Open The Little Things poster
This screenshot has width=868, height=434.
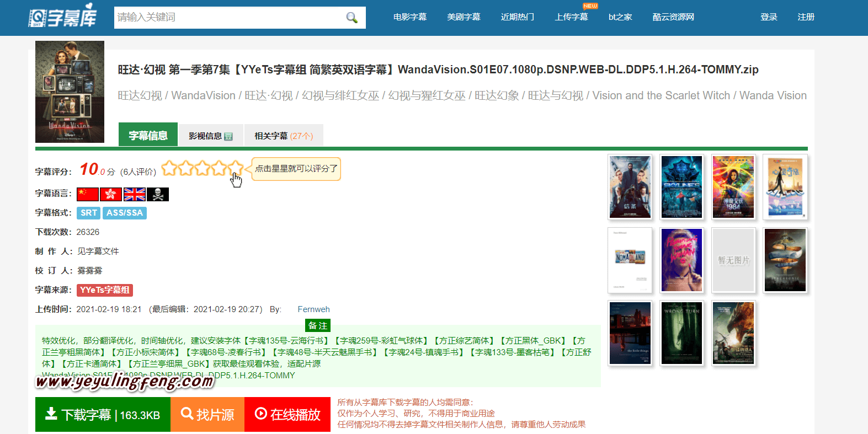click(x=630, y=333)
